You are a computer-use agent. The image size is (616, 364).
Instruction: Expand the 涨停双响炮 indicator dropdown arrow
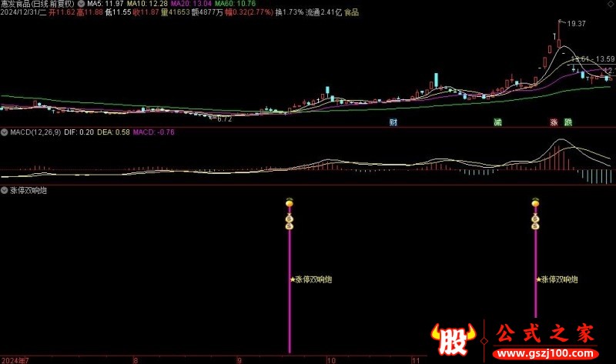pos(5,190)
